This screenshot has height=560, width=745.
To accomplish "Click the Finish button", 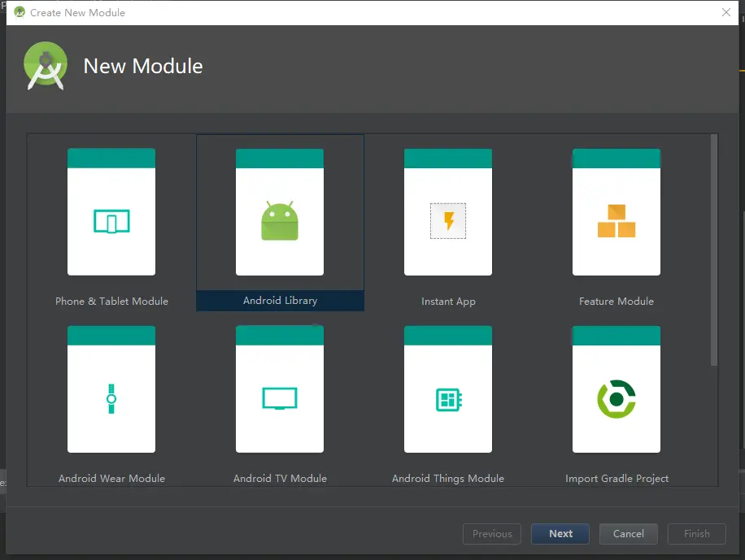I will pos(696,534).
